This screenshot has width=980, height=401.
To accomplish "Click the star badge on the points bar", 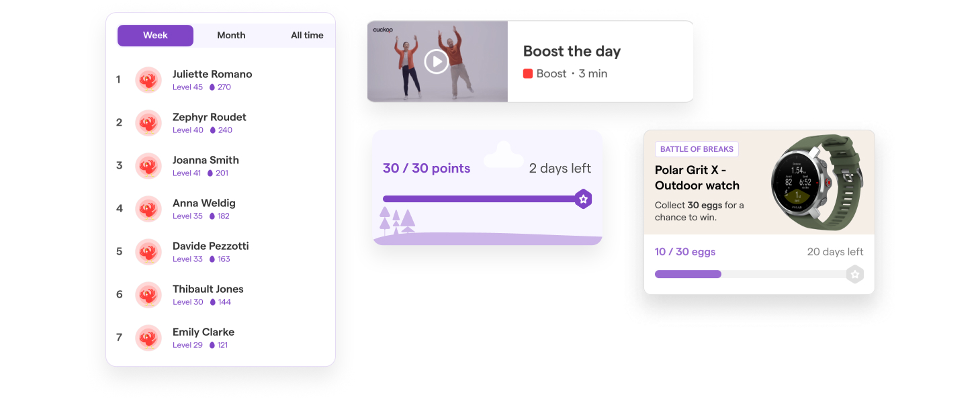I will pos(583,199).
